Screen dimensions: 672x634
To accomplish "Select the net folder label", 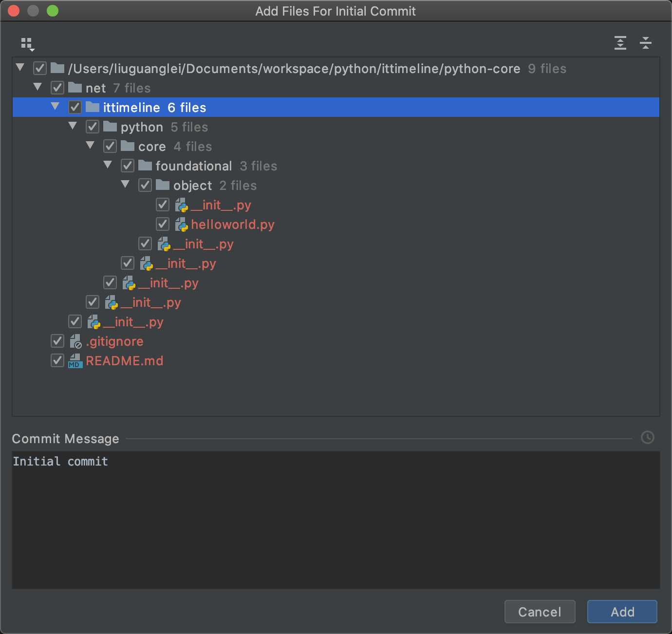I will coord(95,88).
